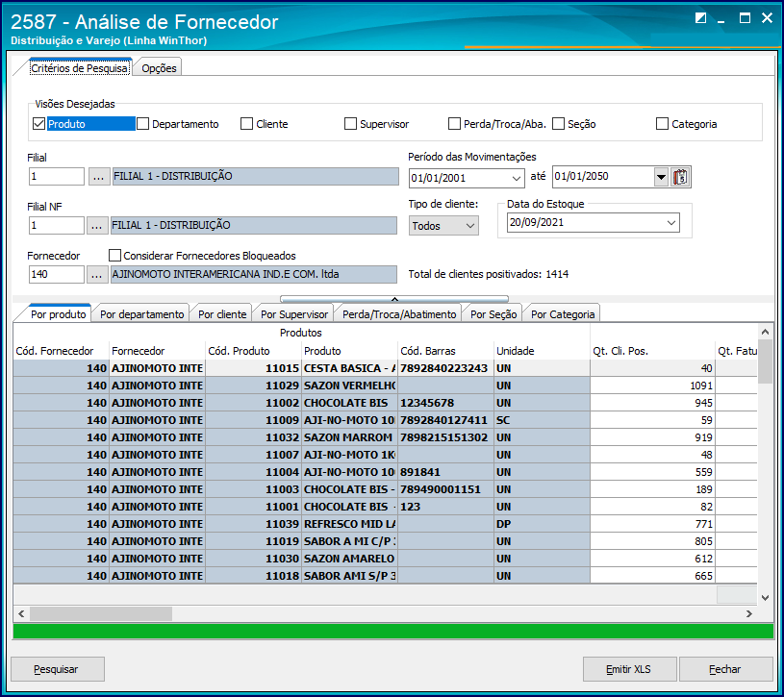
Task: Click the horizontal scrollbar thumb of the grid
Action: pyautogui.click(x=100, y=613)
